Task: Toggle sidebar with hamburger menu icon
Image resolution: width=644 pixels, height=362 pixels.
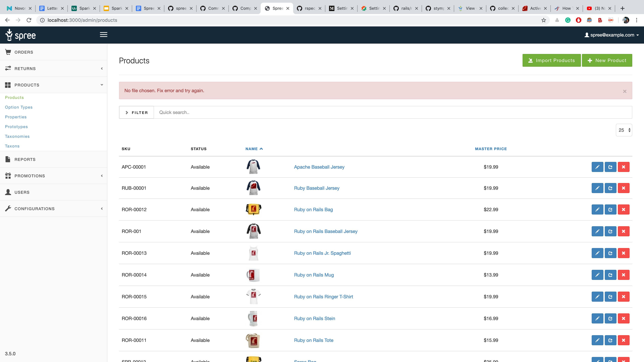Action: 103,35
